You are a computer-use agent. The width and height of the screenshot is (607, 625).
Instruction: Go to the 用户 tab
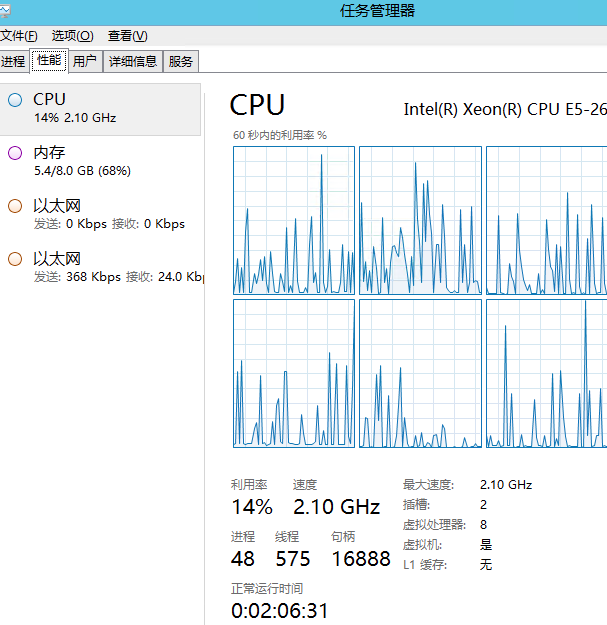pos(85,61)
